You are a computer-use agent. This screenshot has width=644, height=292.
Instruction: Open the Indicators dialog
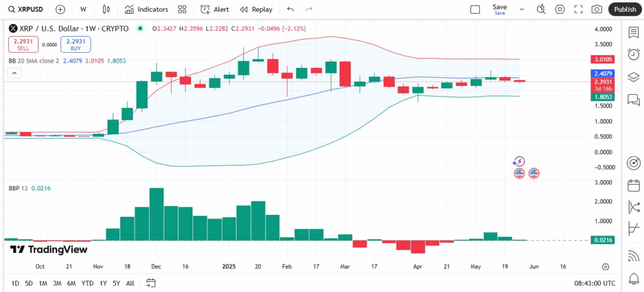147,9
